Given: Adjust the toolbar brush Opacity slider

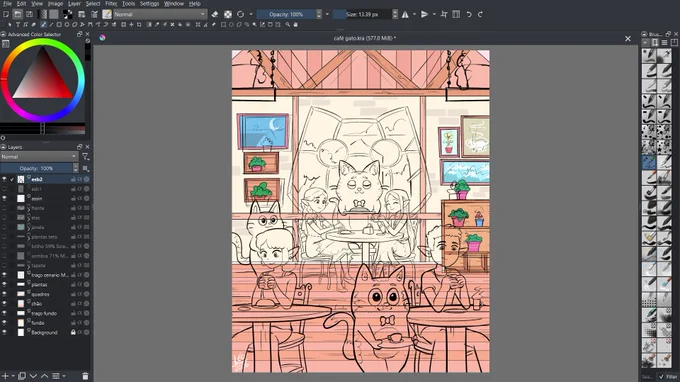Looking at the screenshot, I should [x=286, y=14].
